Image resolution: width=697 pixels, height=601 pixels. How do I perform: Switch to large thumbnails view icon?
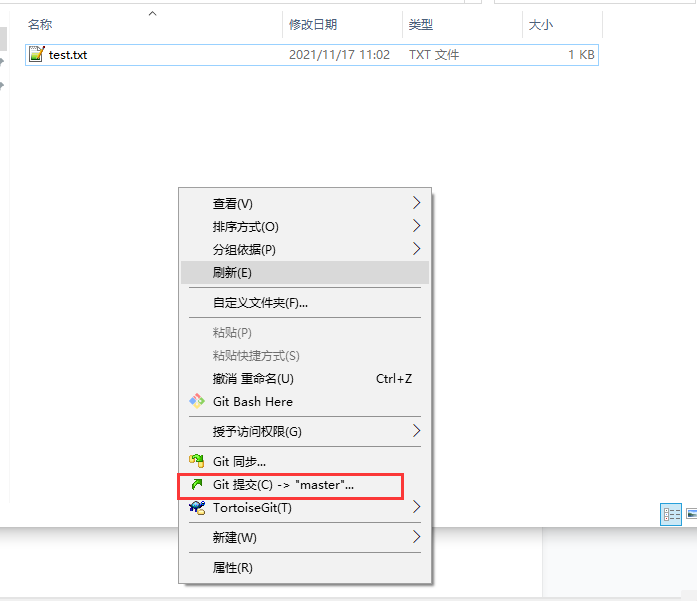click(692, 514)
